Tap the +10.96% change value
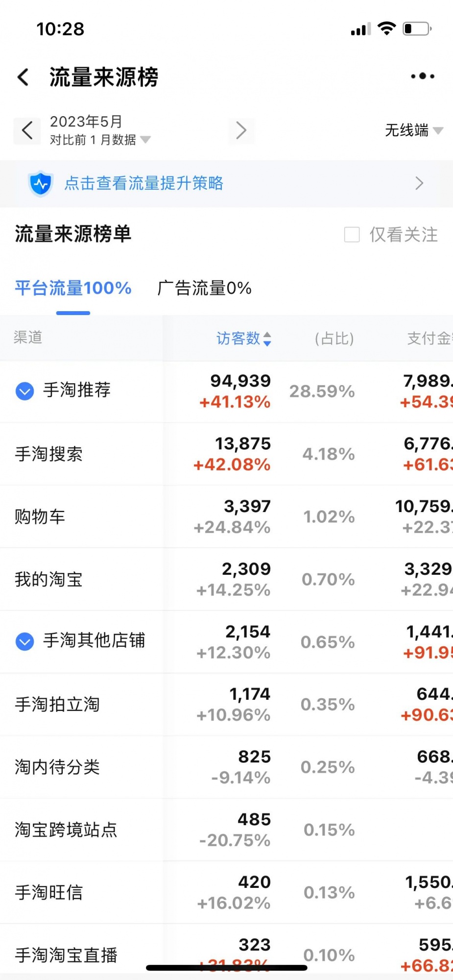 pyautogui.click(x=234, y=715)
